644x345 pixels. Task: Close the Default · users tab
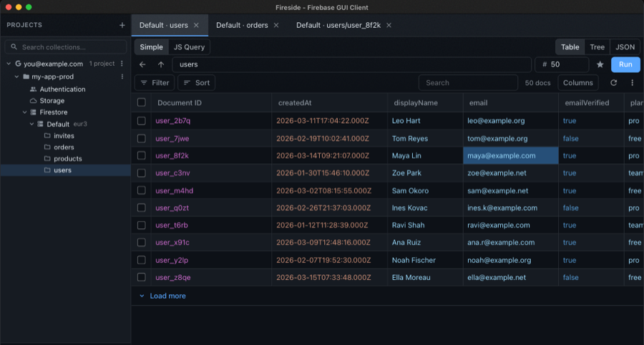pos(196,26)
